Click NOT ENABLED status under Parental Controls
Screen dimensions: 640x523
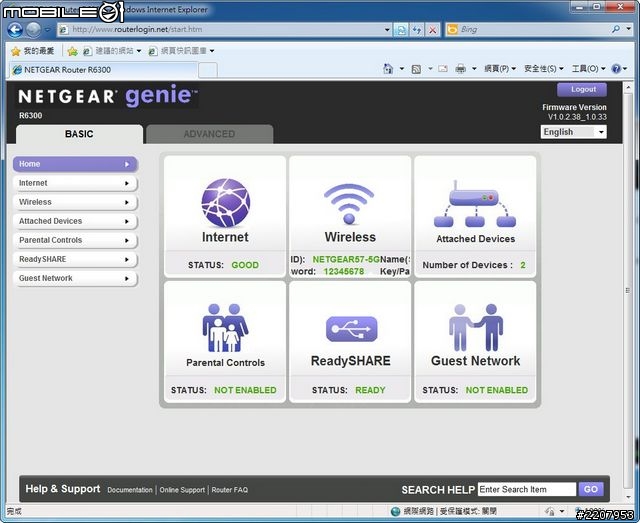pos(245,390)
